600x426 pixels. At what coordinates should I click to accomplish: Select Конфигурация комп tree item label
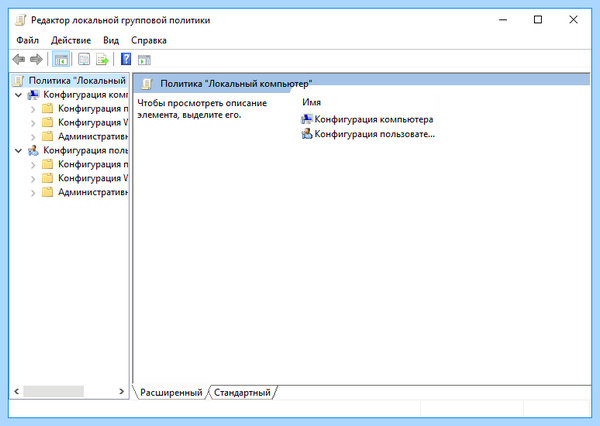pos(86,95)
